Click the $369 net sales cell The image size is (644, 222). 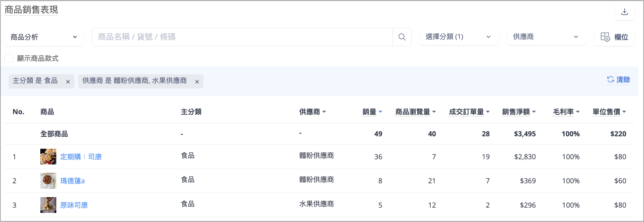(x=528, y=181)
